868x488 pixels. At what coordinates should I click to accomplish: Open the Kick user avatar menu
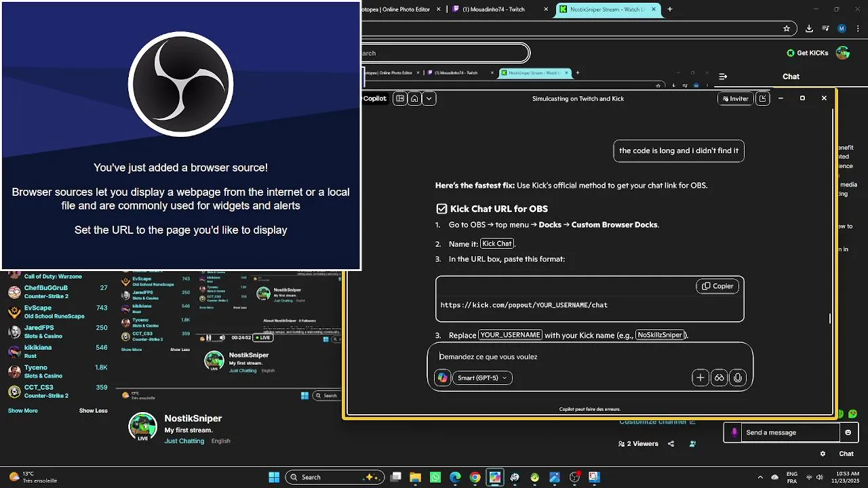[843, 53]
